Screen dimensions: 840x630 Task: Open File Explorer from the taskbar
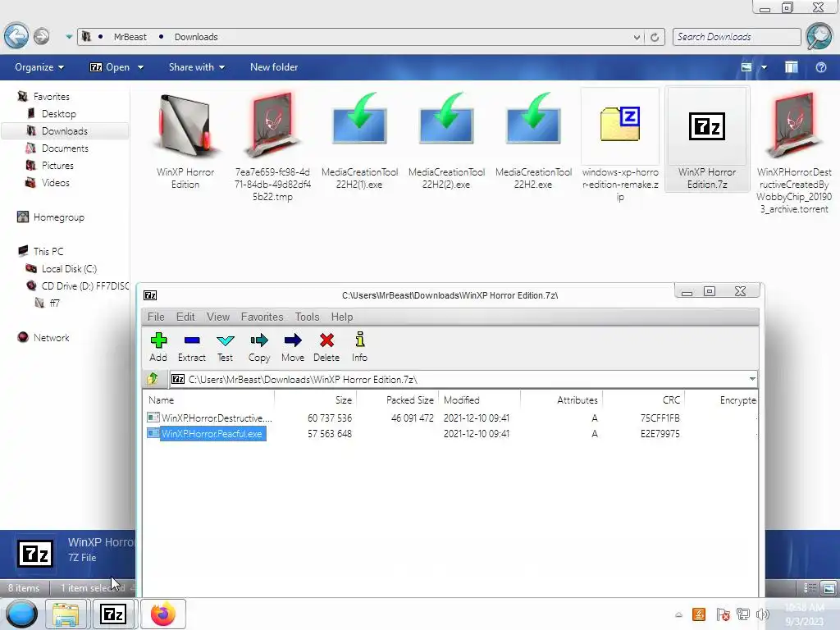click(66, 614)
